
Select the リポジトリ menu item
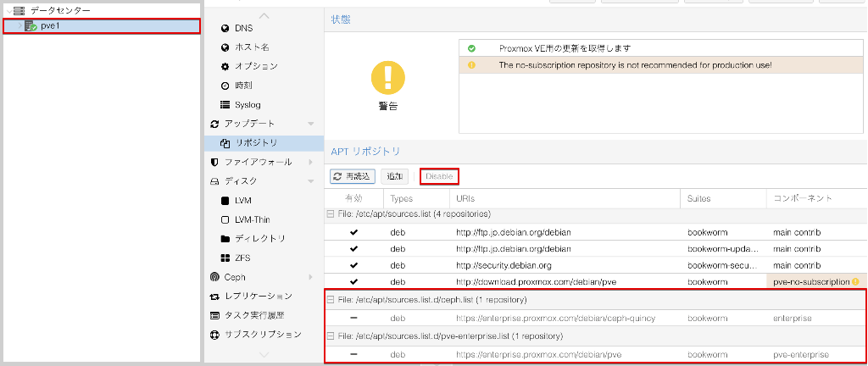[264, 142]
